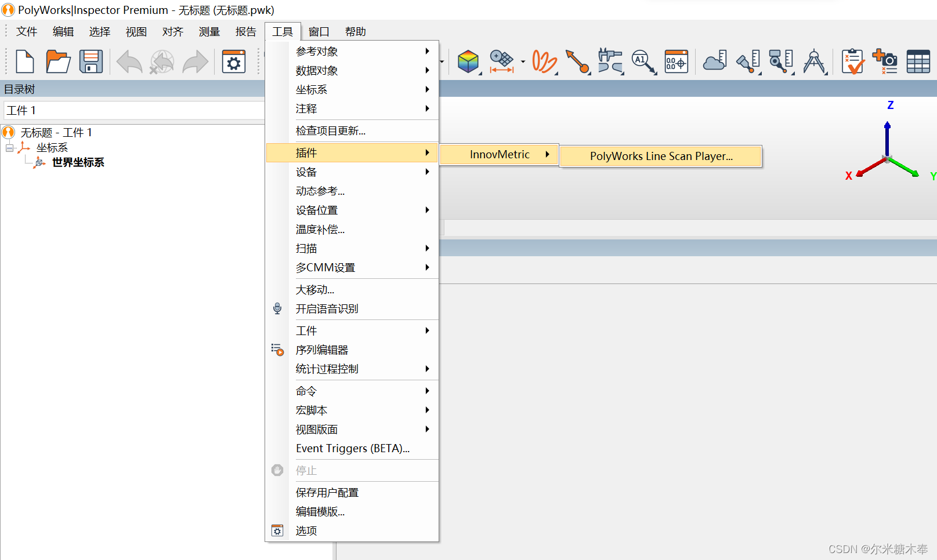The width and height of the screenshot is (937, 560).
Task: Open the 编辑 menu
Action: [x=63, y=31]
